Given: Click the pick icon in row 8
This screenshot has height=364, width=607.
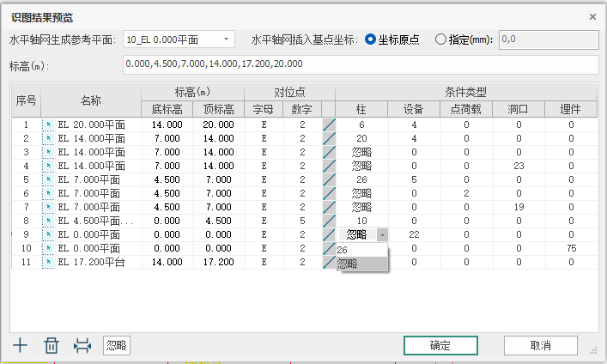Looking at the screenshot, I should [x=49, y=221].
